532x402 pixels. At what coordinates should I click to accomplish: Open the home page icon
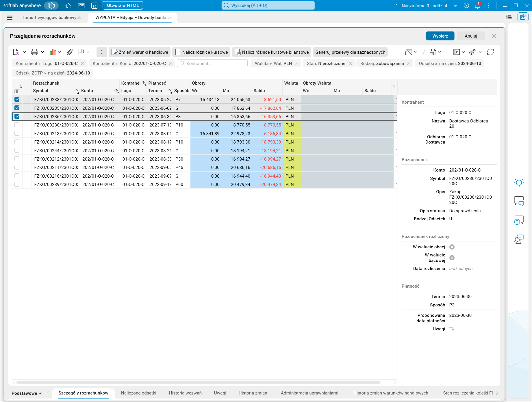tap(68, 5)
